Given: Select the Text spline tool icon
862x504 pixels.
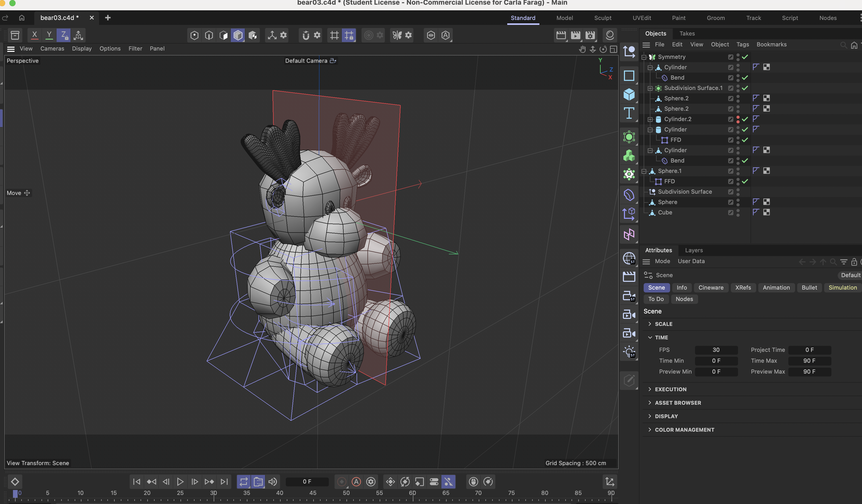Looking at the screenshot, I should (629, 113).
